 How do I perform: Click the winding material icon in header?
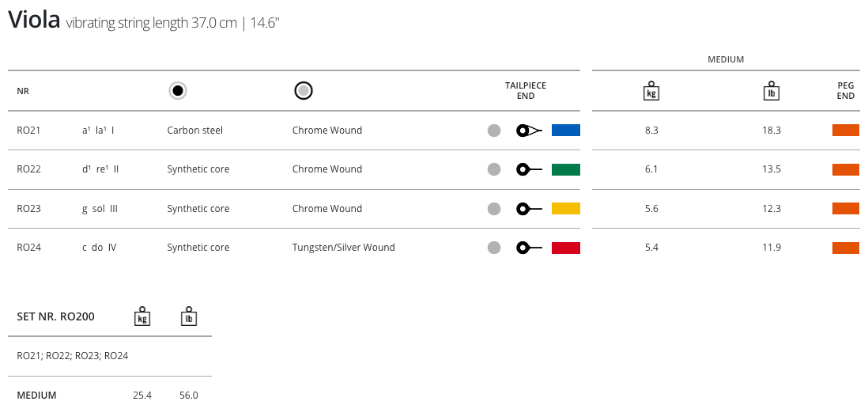tap(303, 91)
